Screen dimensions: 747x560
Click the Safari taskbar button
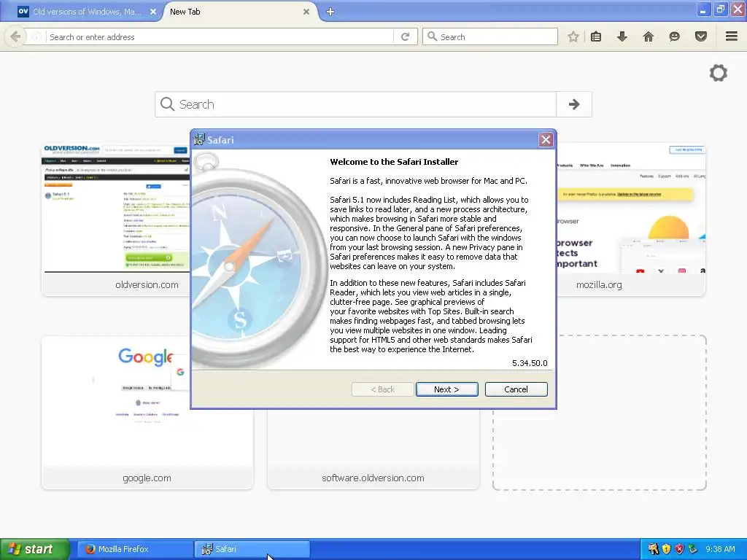[x=252, y=549]
